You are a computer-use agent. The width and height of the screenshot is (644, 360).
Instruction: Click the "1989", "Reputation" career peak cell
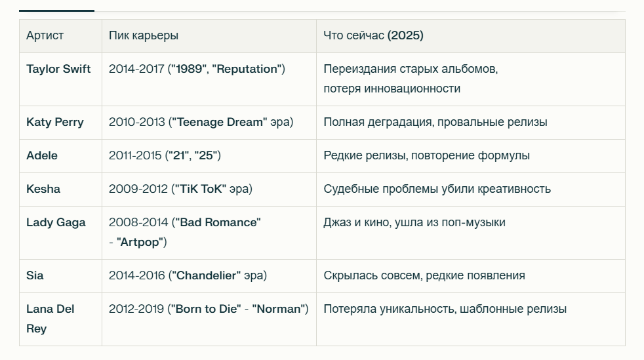tap(197, 69)
